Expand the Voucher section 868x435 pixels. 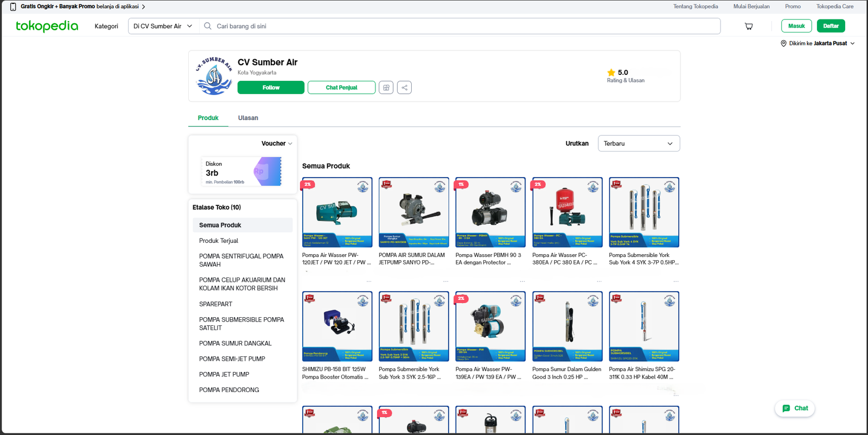tap(277, 143)
